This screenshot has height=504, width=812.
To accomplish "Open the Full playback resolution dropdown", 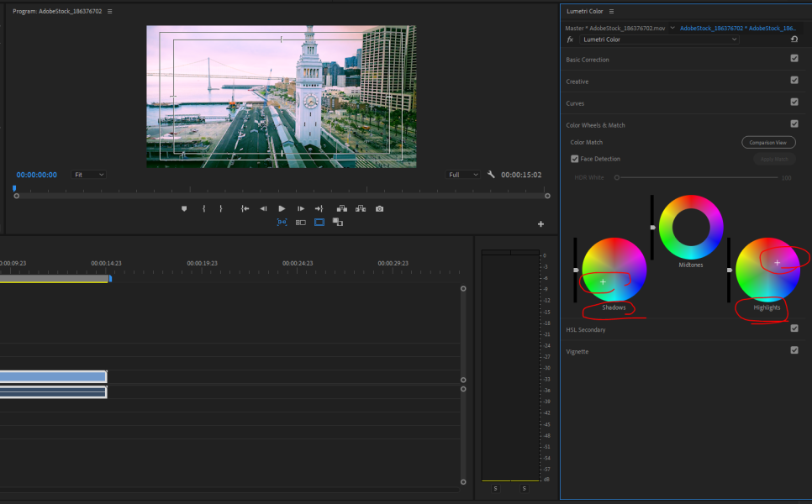I will [x=463, y=175].
